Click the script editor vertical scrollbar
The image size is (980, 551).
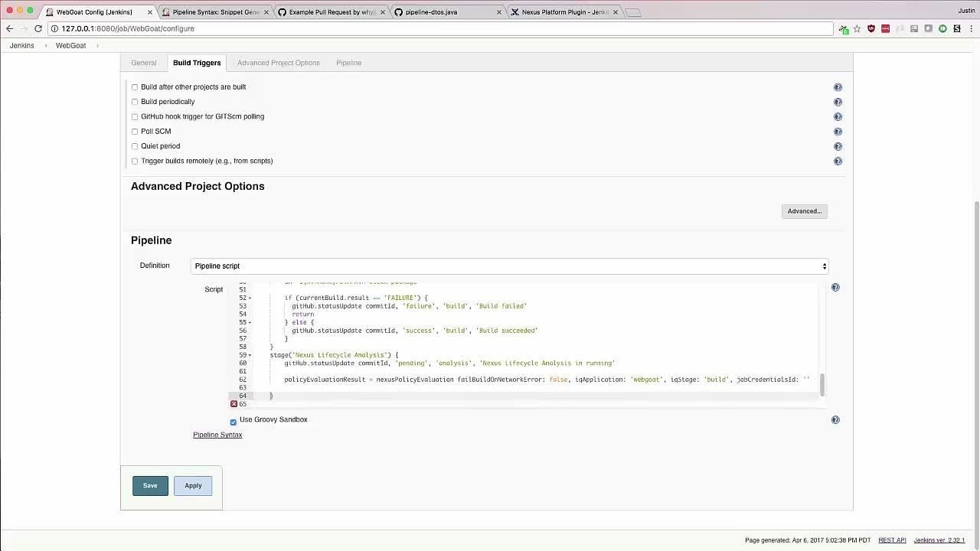tap(822, 385)
